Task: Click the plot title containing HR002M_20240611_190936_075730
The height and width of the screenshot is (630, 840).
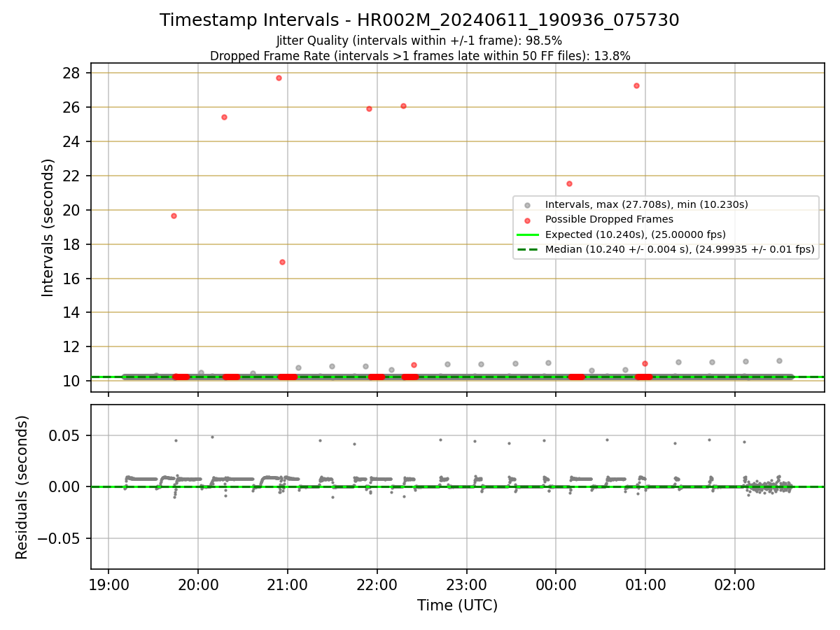Action: (x=419, y=20)
